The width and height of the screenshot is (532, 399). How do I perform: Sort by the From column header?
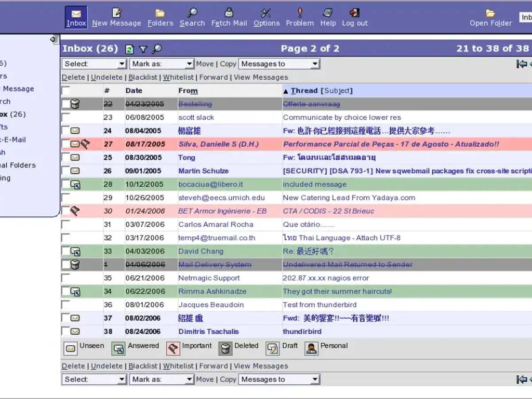188,90
